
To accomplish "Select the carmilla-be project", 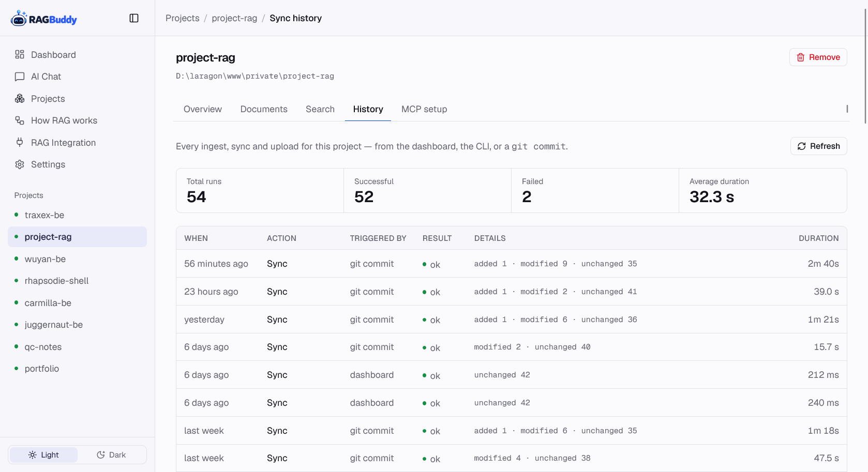I will click(78, 303).
